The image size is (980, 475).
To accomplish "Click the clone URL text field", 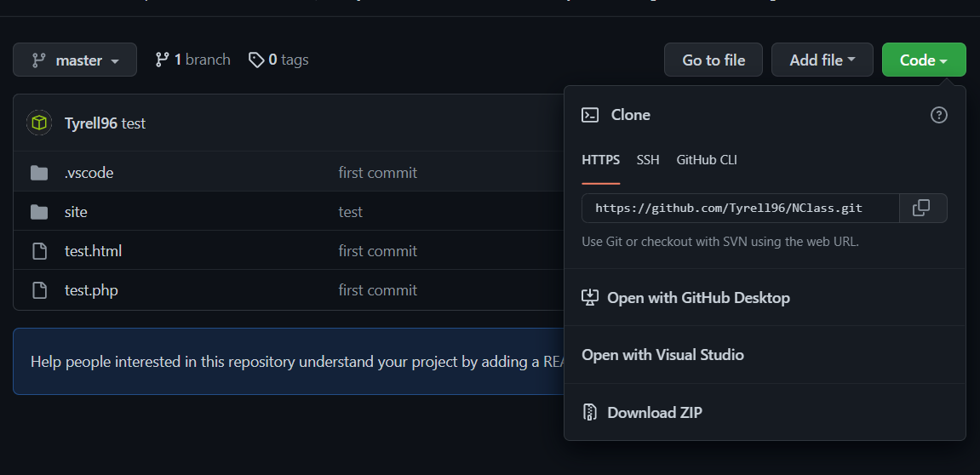I will (741, 208).
